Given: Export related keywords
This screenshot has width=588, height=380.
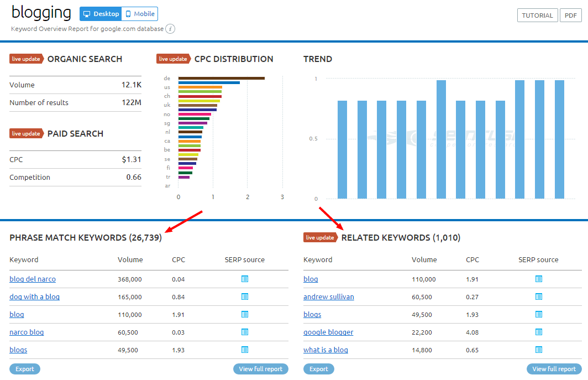Looking at the screenshot, I should click(319, 369).
